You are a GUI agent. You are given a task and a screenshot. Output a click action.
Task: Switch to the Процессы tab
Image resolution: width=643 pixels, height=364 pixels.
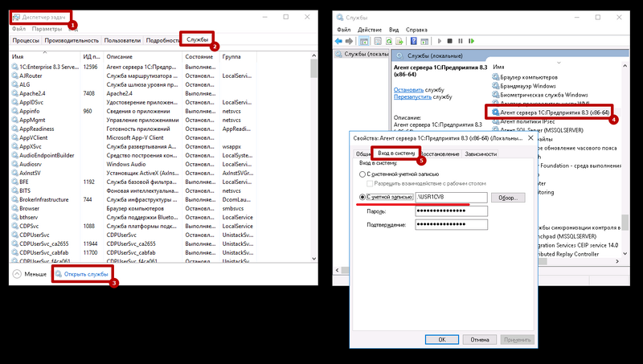click(x=26, y=40)
